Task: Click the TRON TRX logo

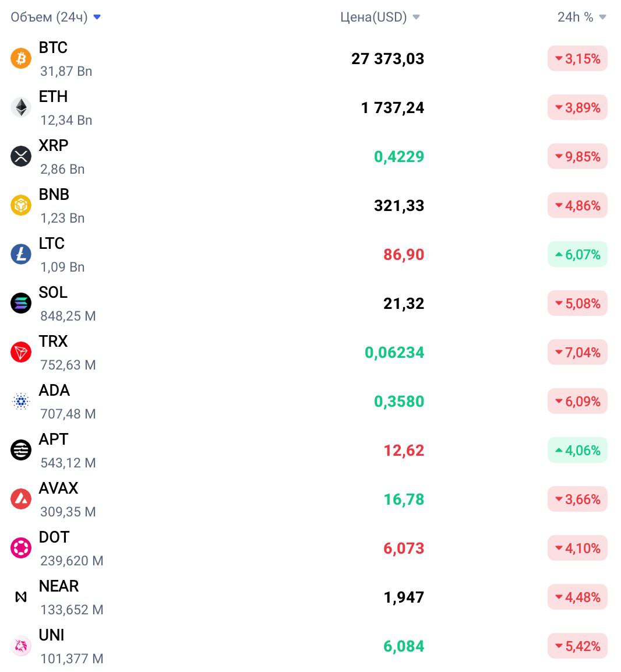Action: [21, 352]
